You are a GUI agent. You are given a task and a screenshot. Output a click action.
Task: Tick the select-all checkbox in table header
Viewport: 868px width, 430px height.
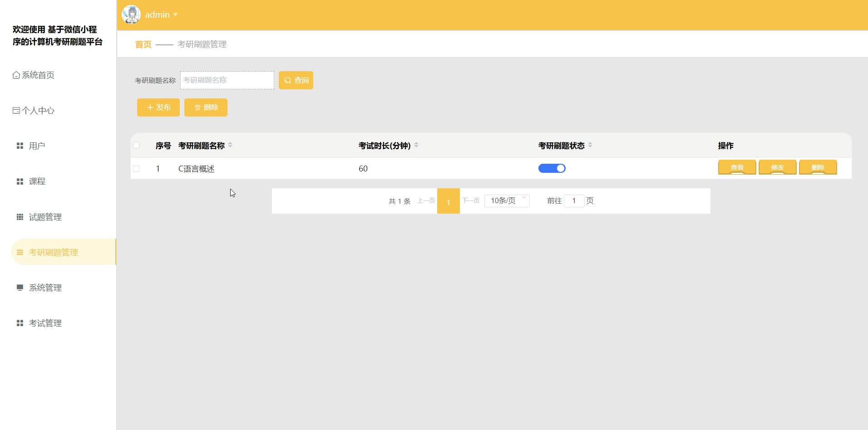(136, 145)
